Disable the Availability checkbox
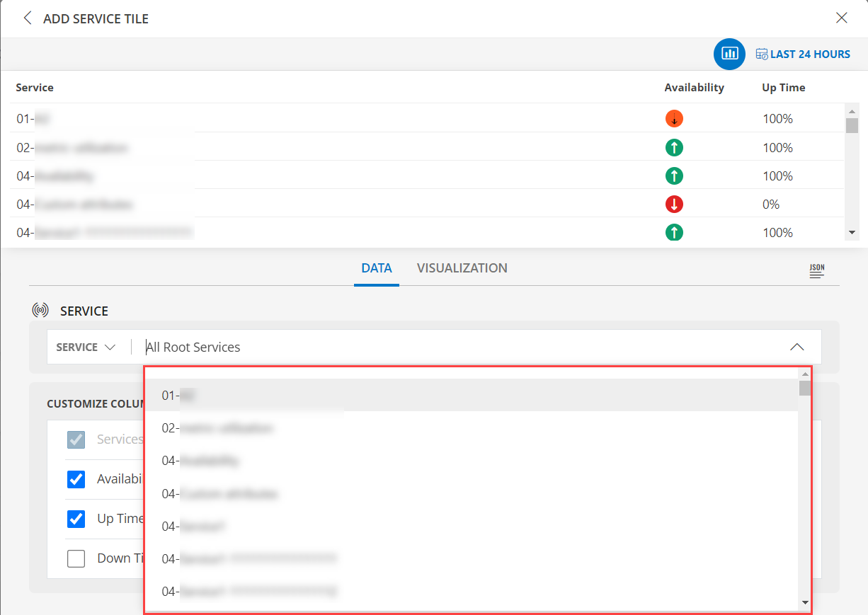 [76, 479]
